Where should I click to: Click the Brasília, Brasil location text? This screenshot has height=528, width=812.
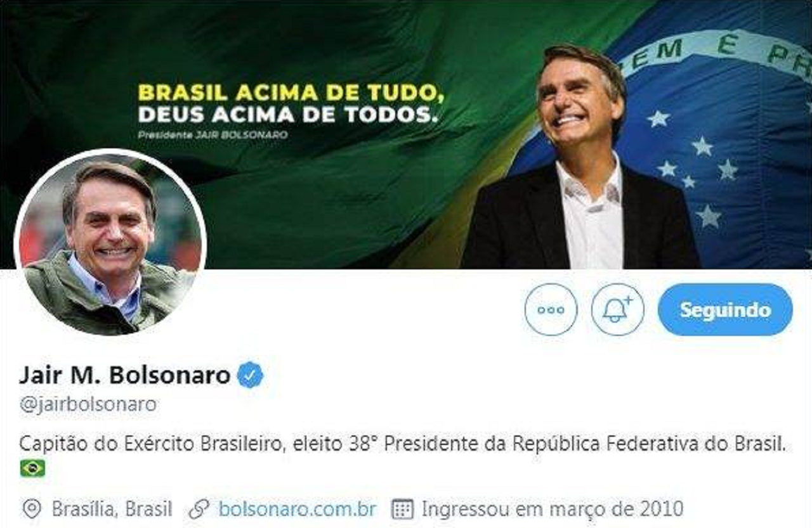coord(112,508)
